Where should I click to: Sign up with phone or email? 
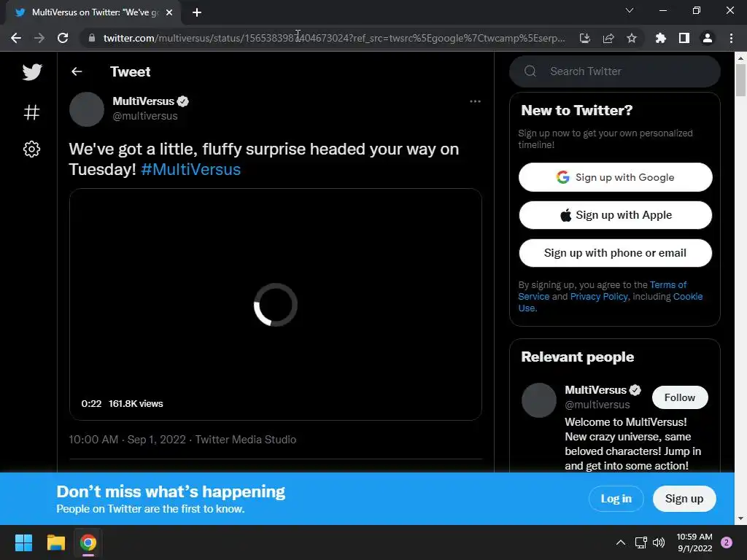616,253
